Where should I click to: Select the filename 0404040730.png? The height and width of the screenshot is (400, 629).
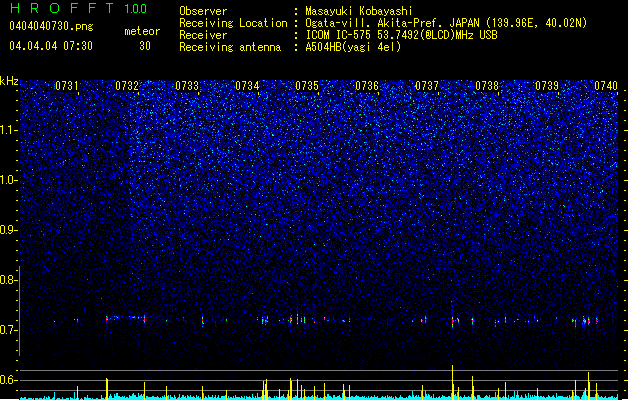(51, 26)
